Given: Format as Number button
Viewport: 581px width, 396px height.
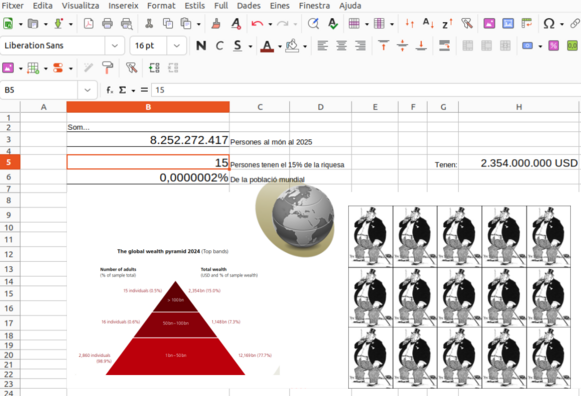Looking at the screenshot, I should pyautogui.click(x=572, y=46).
